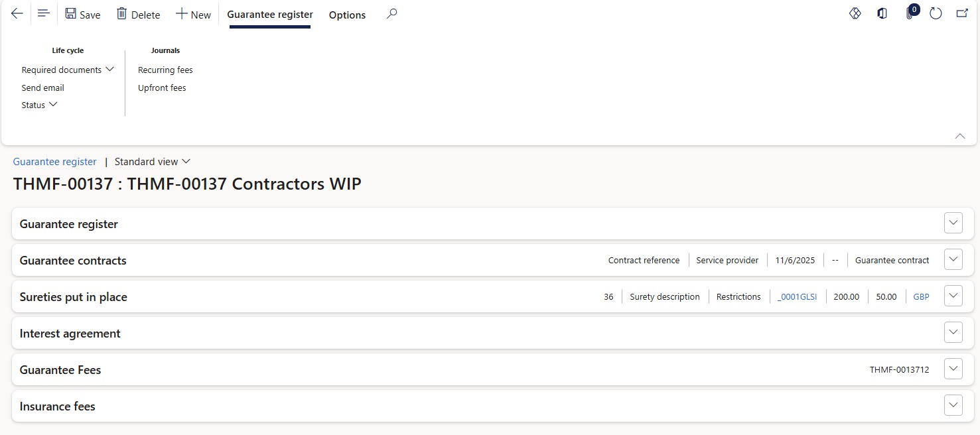Click the Office app icon
Image resolution: width=980 pixels, height=435 pixels.
pos(882,14)
